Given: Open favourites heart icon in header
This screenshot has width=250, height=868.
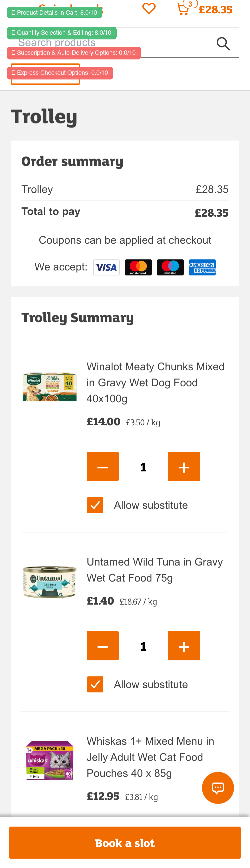Looking at the screenshot, I should [149, 8].
